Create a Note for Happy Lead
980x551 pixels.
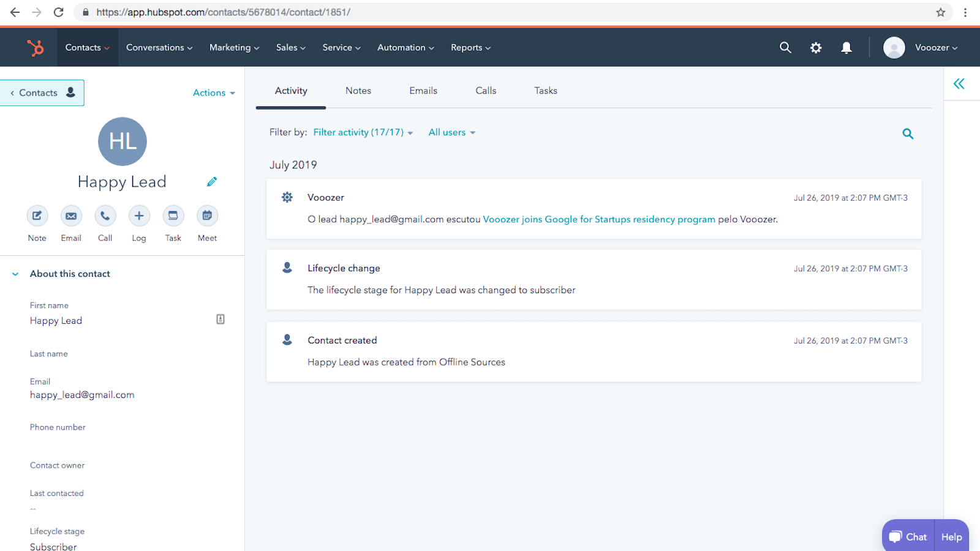[x=37, y=216]
